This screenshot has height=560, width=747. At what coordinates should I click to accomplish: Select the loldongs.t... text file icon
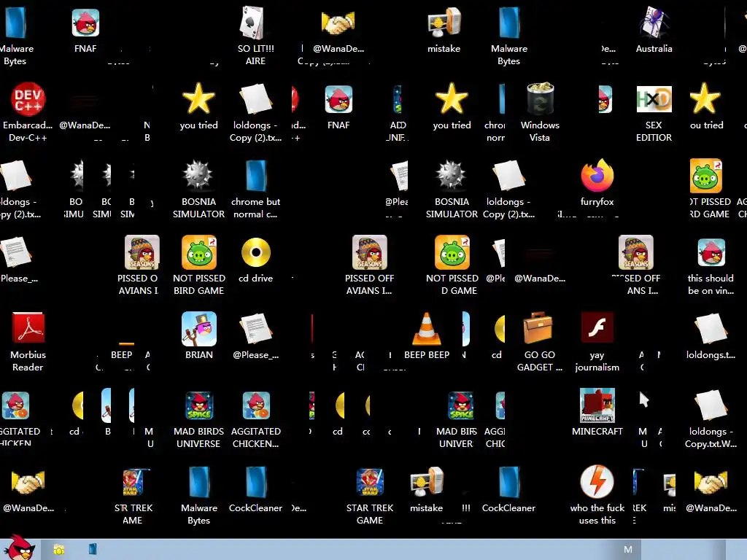[x=711, y=329]
